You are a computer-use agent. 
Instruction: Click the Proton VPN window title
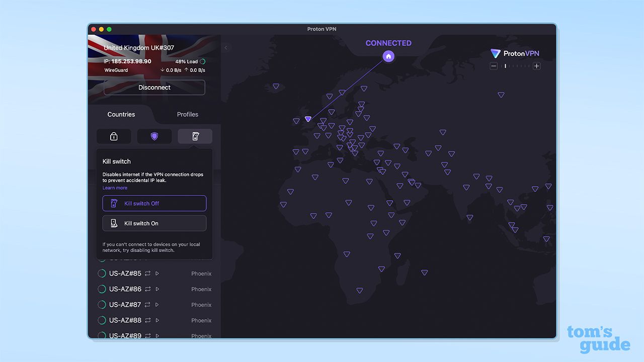[x=321, y=29]
